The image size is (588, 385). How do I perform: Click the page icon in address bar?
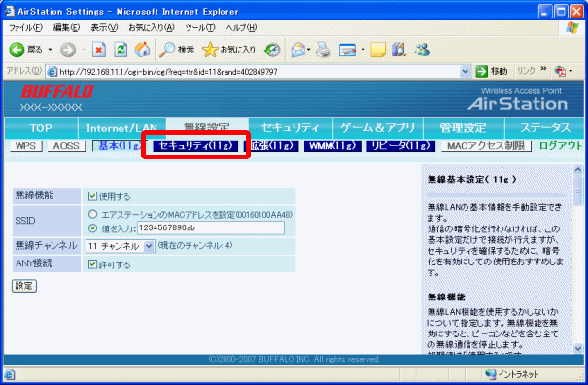tap(52, 71)
